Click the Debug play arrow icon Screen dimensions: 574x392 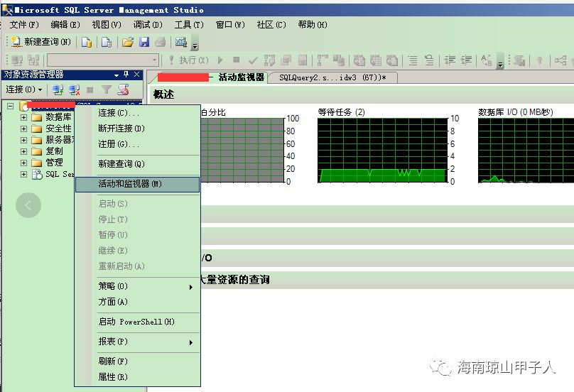[x=220, y=60]
